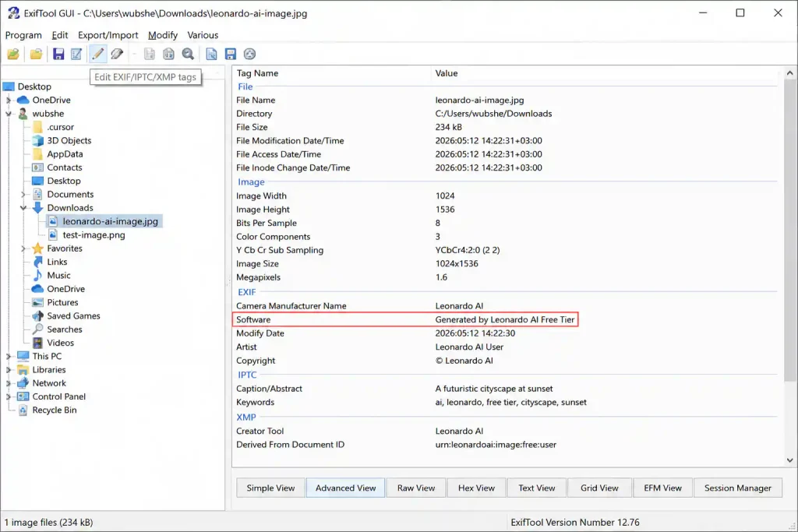798x532 pixels.
Task: Click the blue floppy disk export icon
Action: [x=231, y=54]
